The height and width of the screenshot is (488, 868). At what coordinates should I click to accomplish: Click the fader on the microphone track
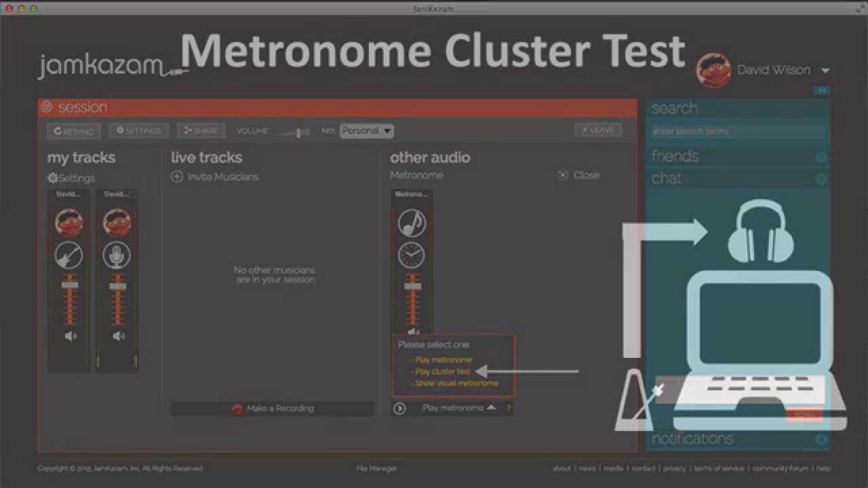tap(118, 285)
